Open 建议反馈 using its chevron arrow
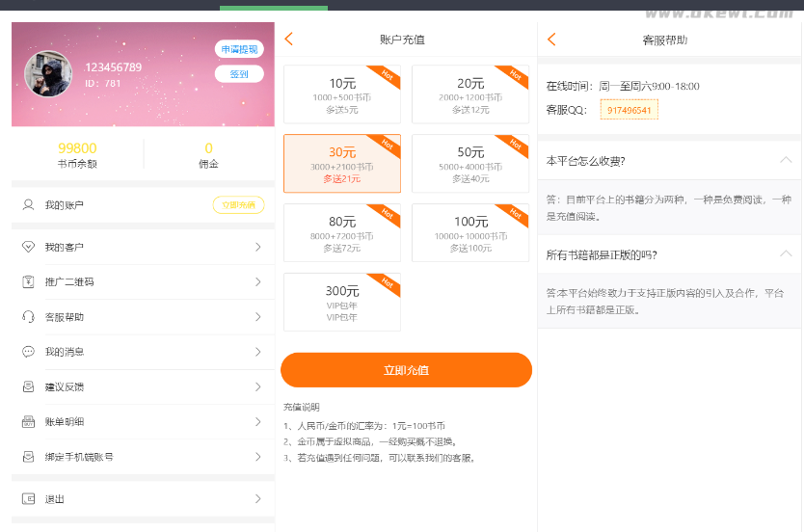The height and width of the screenshot is (532, 804). pos(258,387)
